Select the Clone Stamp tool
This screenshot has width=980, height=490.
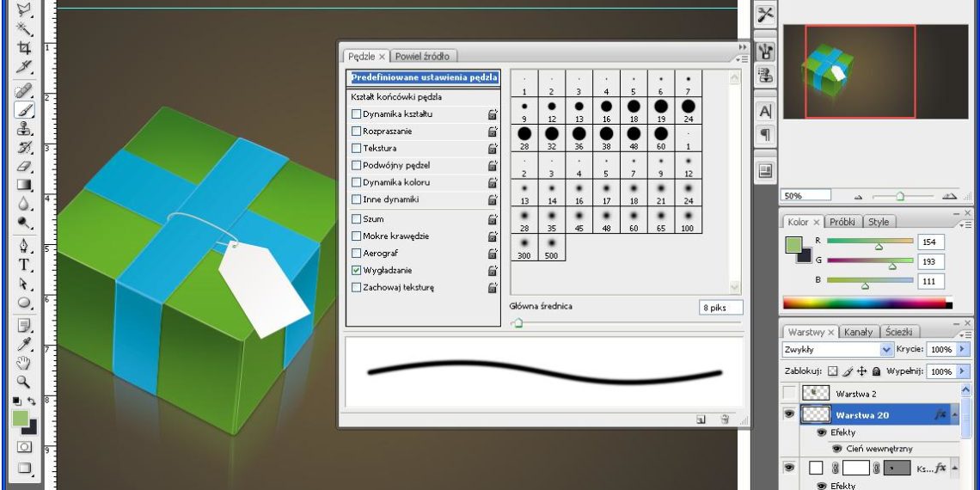click(24, 129)
